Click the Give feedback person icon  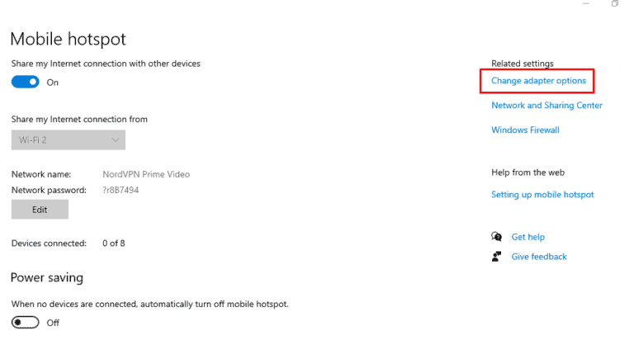pyautogui.click(x=496, y=257)
